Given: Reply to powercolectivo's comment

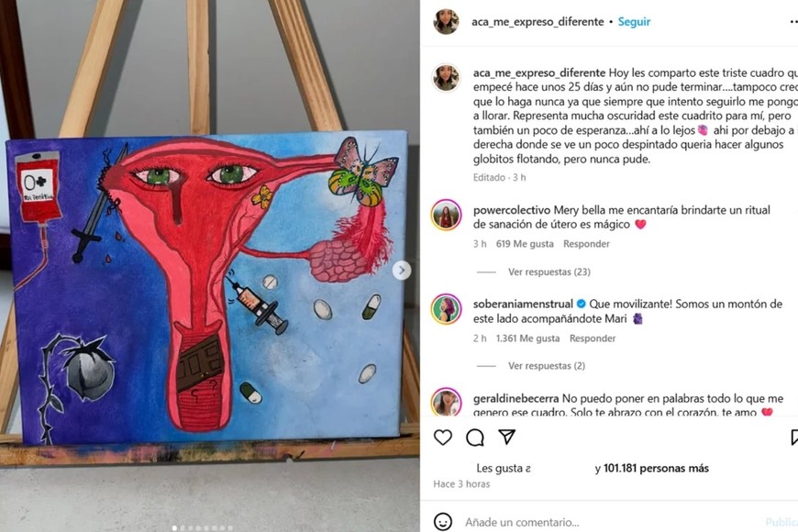Looking at the screenshot, I should pos(586,244).
